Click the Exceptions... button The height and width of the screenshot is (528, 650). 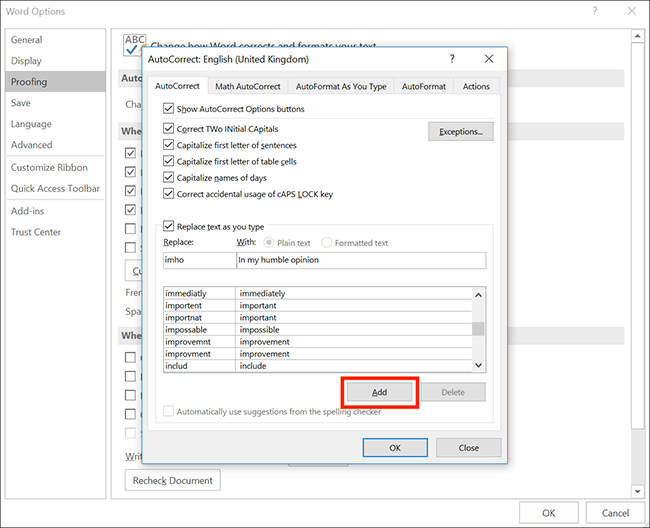click(461, 131)
